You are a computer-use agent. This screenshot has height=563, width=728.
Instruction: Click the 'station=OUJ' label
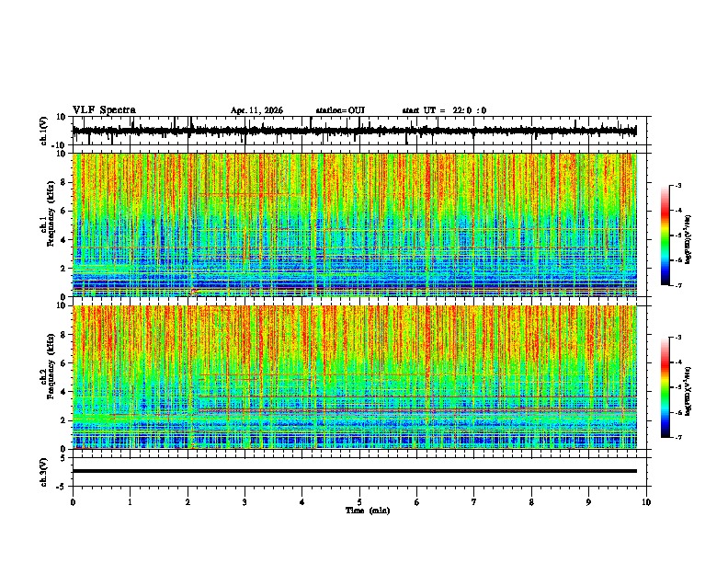pyautogui.click(x=340, y=110)
